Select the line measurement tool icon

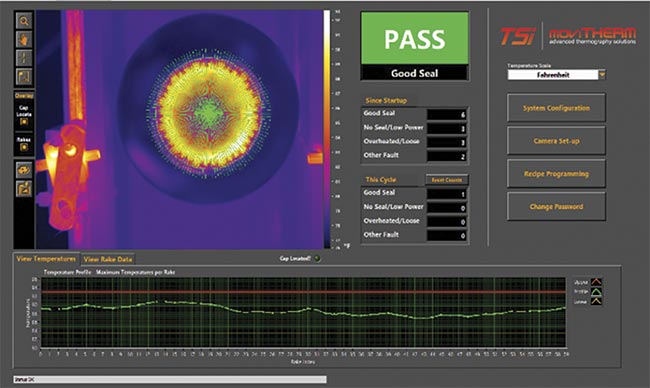pos(24,58)
